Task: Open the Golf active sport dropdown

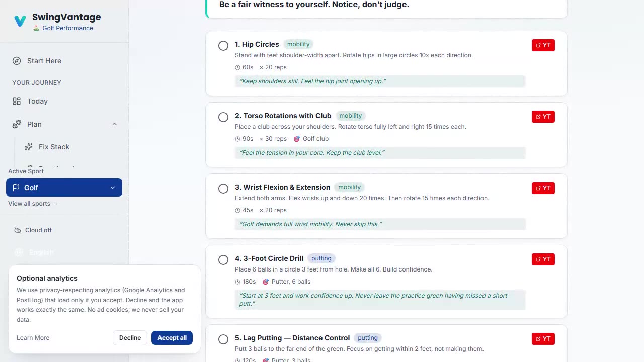Action: tap(64, 188)
